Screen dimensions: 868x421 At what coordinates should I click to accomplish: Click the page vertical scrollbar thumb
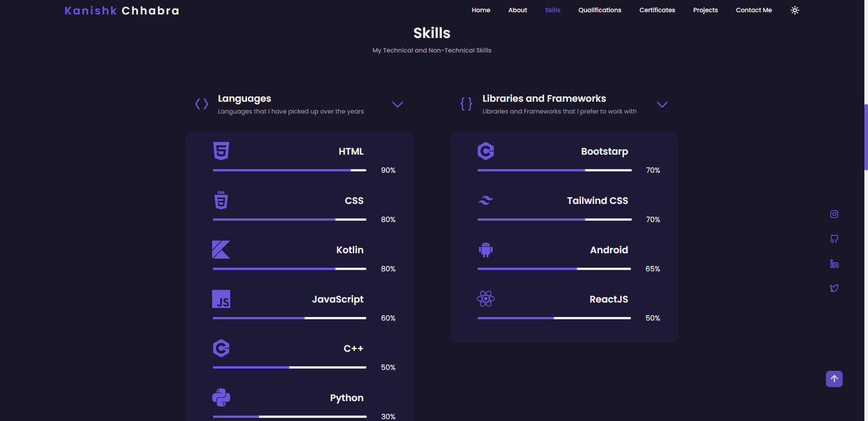pos(866,137)
